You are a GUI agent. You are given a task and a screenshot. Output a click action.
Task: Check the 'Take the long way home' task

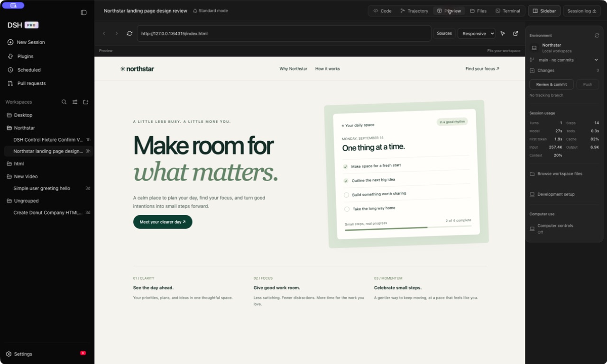point(347,209)
